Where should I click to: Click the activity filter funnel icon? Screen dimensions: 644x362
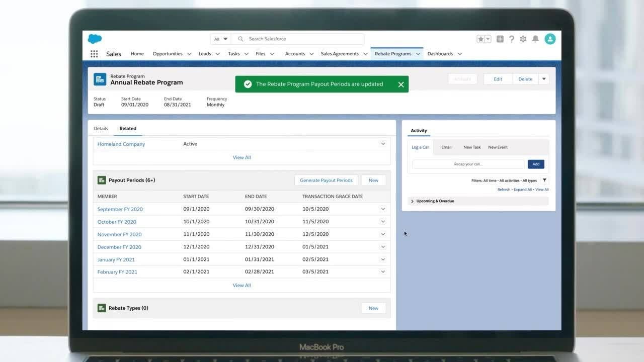tap(544, 180)
